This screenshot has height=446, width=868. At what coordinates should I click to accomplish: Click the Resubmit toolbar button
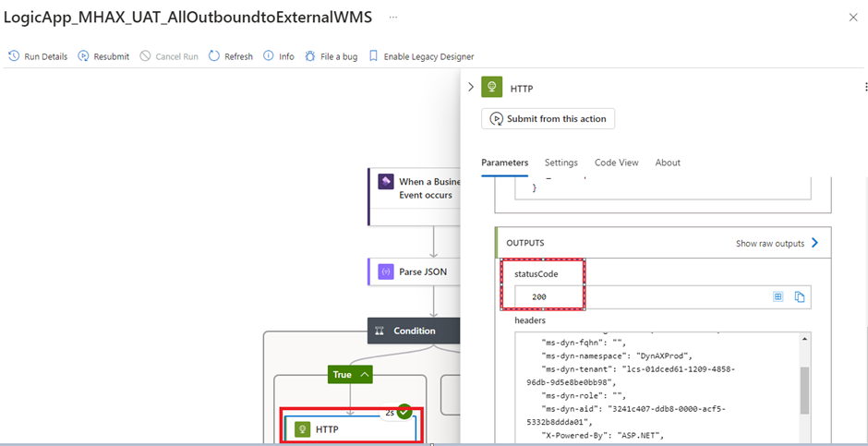coord(103,56)
